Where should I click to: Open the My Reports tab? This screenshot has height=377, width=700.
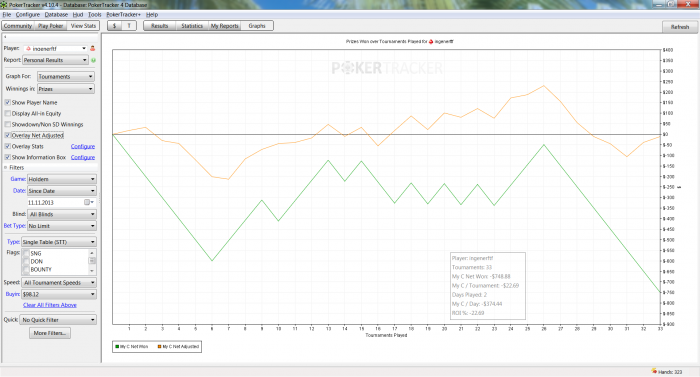click(225, 26)
